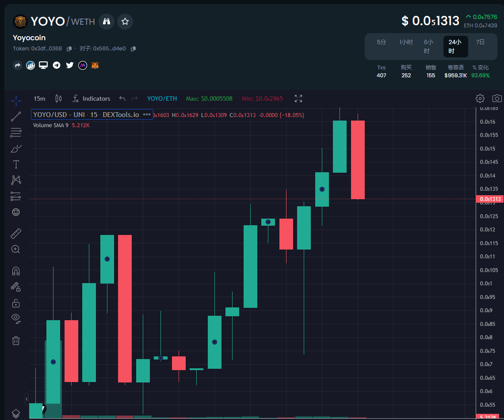Image resolution: width=504 pixels, height=420 pixels.
Task: Collapse the drawing toolbar arrow
Action: (27, 399)
